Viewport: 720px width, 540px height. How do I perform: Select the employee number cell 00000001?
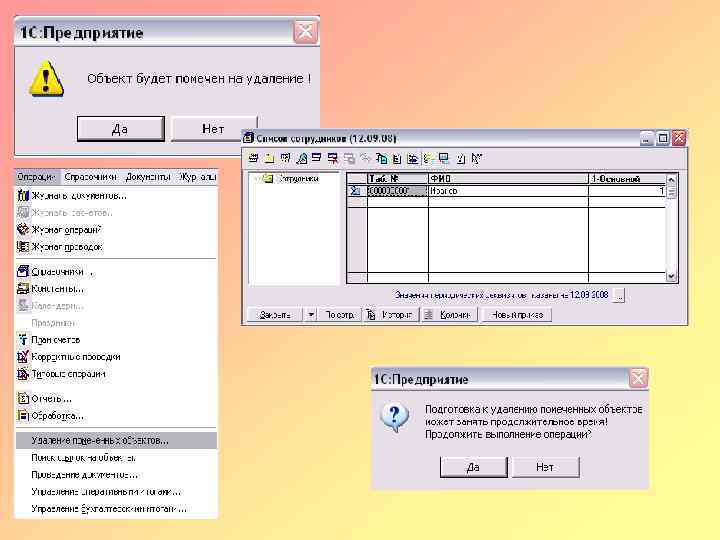point(398,191)
